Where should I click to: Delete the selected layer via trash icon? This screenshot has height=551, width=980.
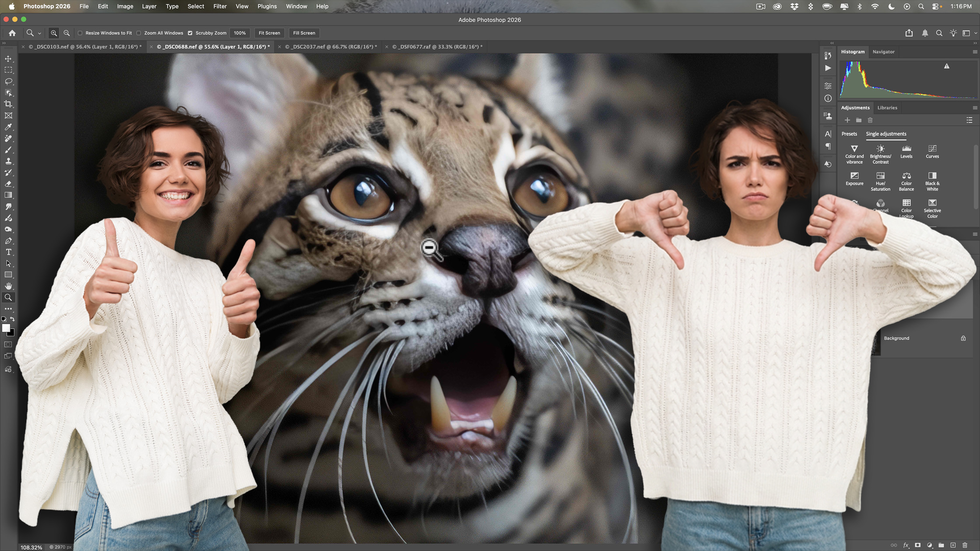coord(966,545)
